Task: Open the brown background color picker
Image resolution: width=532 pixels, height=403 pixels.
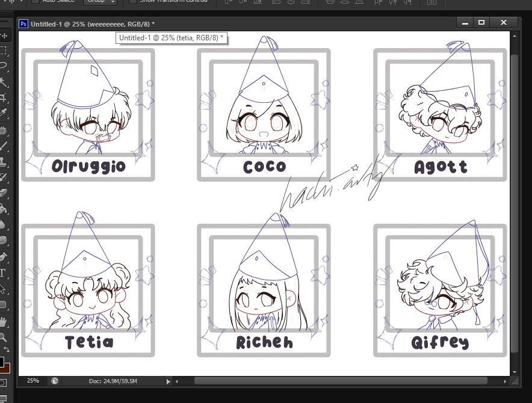Action: 7,368
